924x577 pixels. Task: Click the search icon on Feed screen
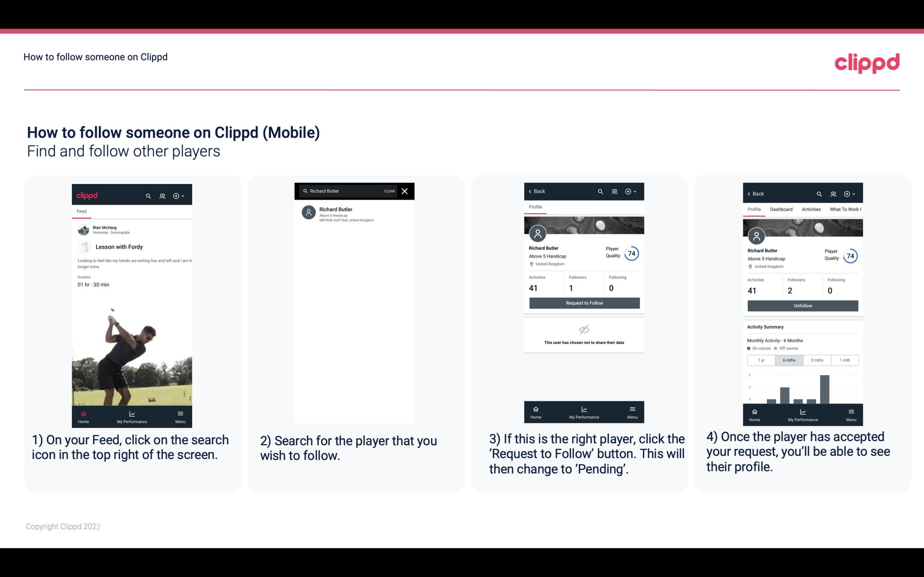click(x=148, y=195)
